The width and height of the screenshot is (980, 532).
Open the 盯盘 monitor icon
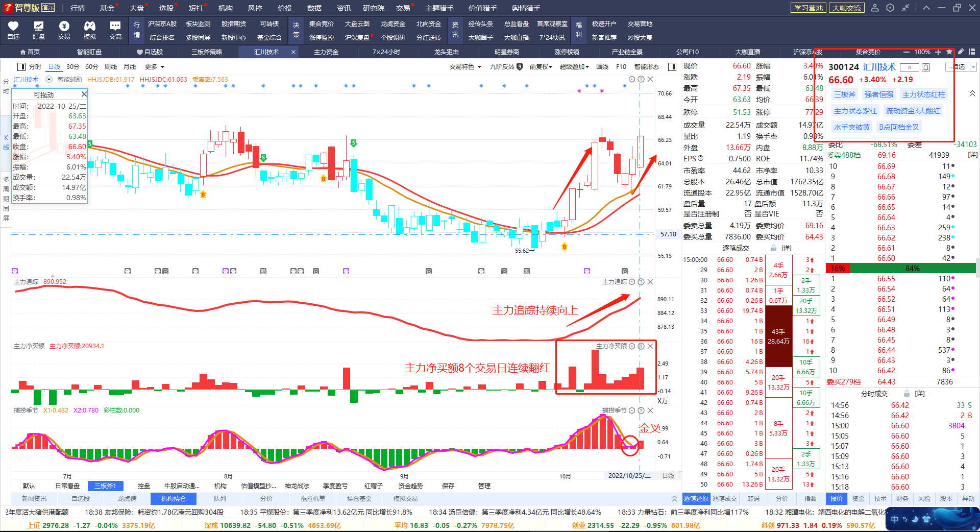(x=39, y=30)
